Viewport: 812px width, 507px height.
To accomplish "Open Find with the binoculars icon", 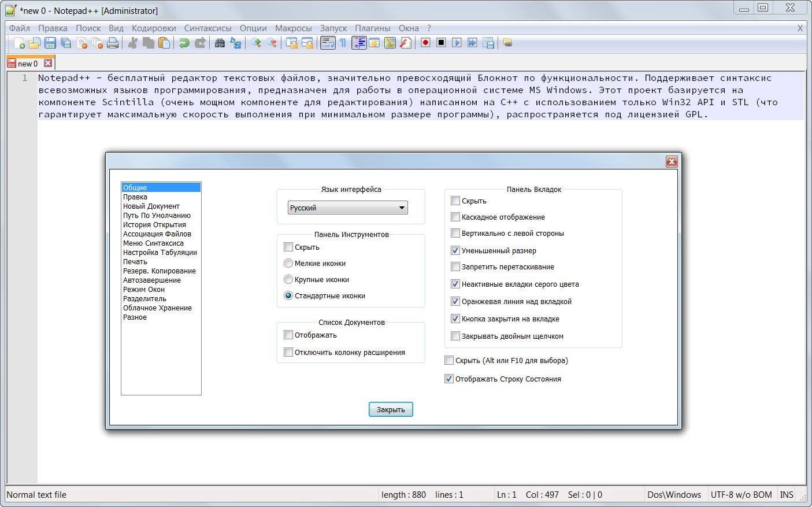I will click(x=220, y=43).
